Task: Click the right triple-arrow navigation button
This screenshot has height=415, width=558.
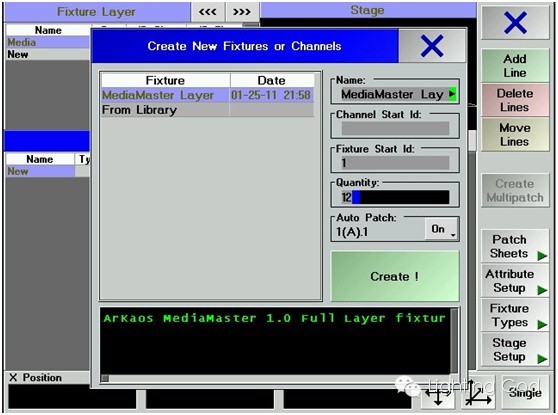Action: tap(242, 12)
